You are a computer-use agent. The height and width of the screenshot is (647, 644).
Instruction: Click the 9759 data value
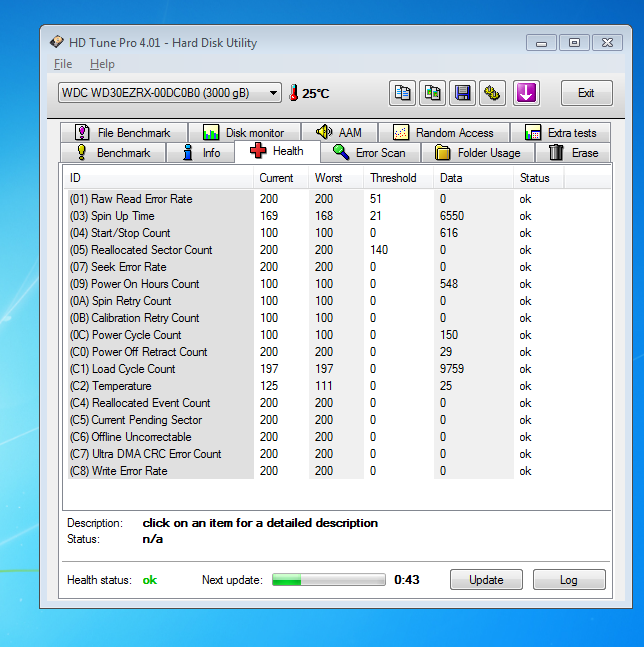click(x=452, y=369)
